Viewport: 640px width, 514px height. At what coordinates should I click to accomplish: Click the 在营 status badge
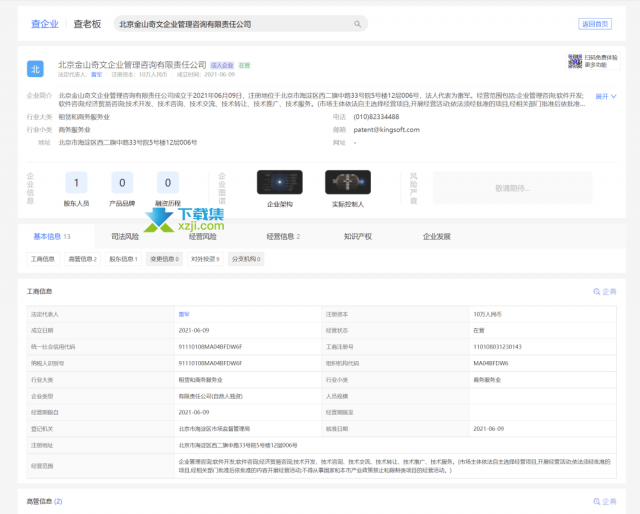pos(244,65)
